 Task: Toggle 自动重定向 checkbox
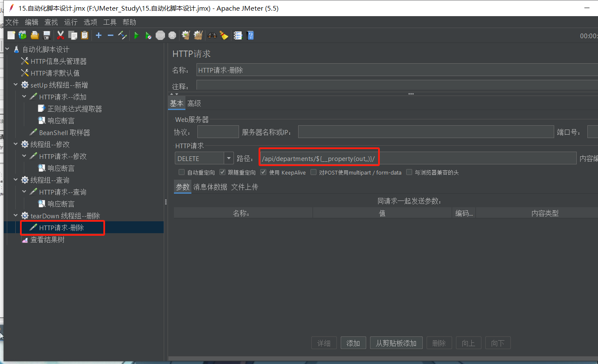(x=182, y=172)
